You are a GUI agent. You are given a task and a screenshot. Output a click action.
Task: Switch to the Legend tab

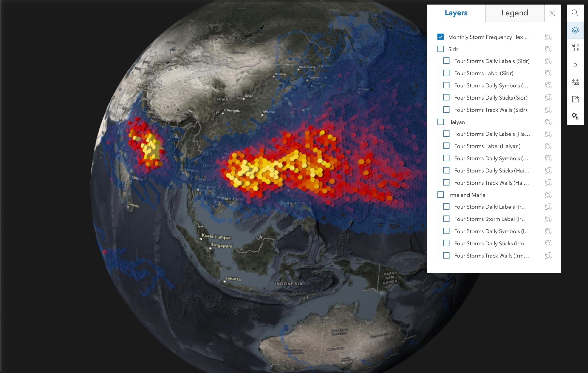coord(514,13)
